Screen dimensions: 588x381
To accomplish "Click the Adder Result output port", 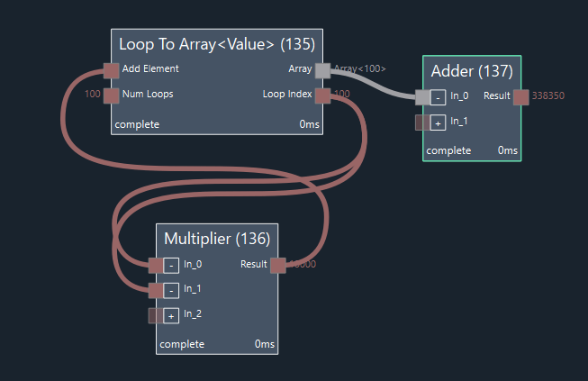I will [x=520, y=96].
